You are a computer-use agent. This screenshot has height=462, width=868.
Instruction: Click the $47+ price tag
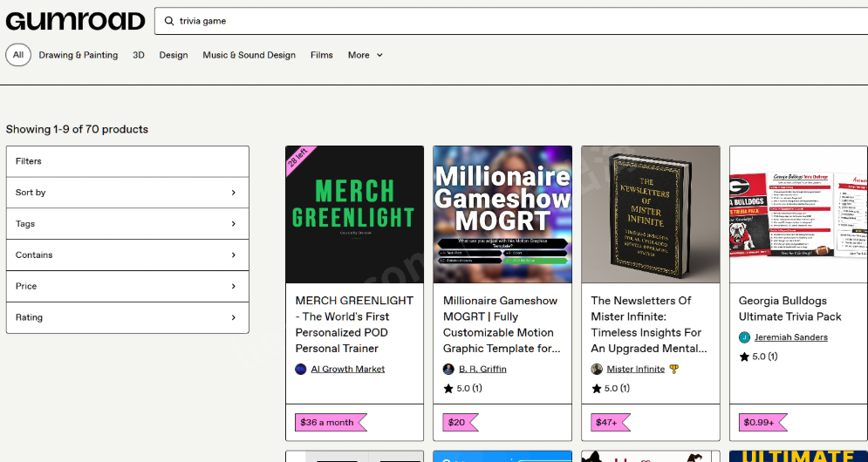(610, 422)
